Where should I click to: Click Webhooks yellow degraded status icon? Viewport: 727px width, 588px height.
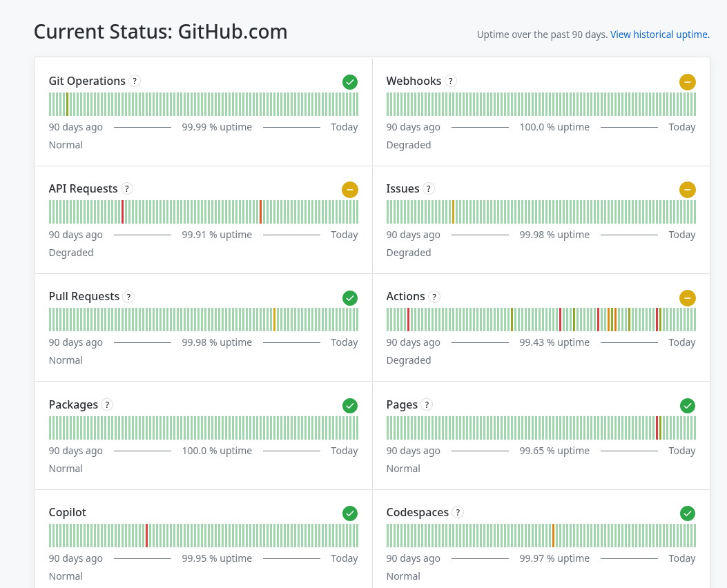pos(688,82)
